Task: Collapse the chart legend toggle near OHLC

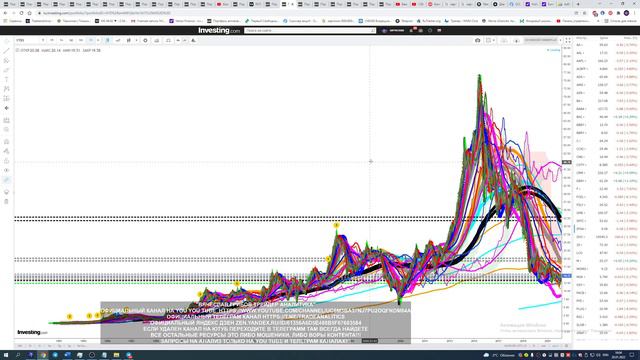Action: click(x=17, y=50)
